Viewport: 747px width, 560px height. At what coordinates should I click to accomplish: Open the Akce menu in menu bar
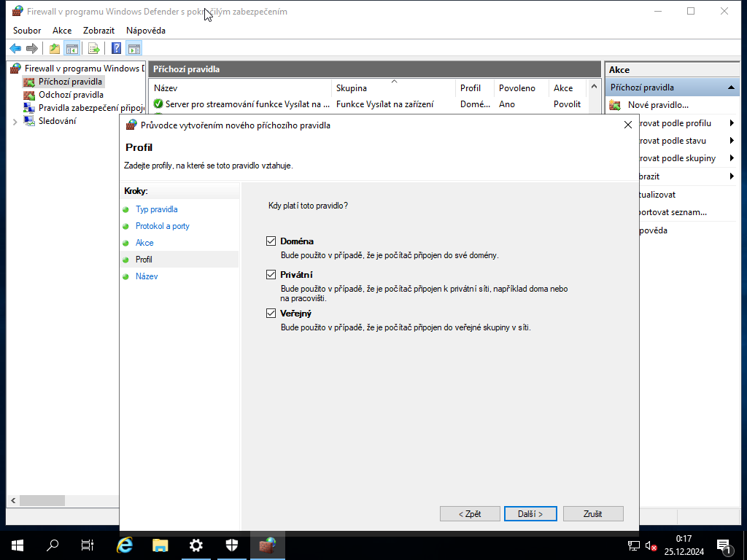click(x=61, y=30)
